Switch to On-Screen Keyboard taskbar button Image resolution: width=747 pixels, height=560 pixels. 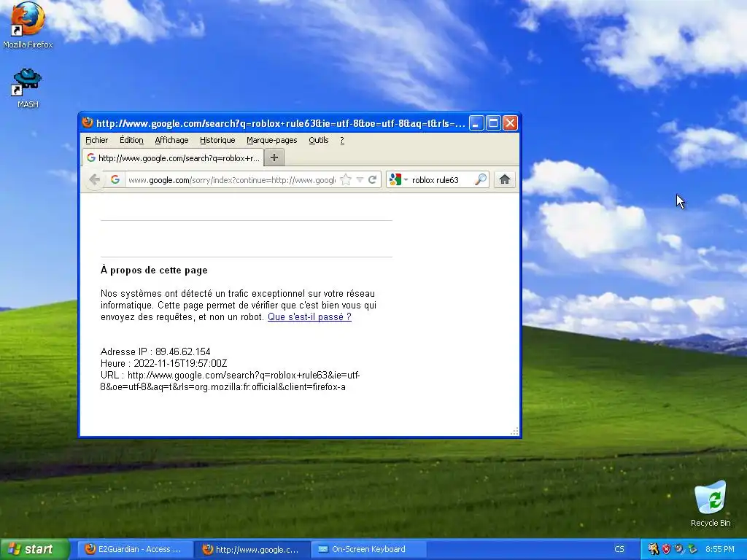click(368, 549)
